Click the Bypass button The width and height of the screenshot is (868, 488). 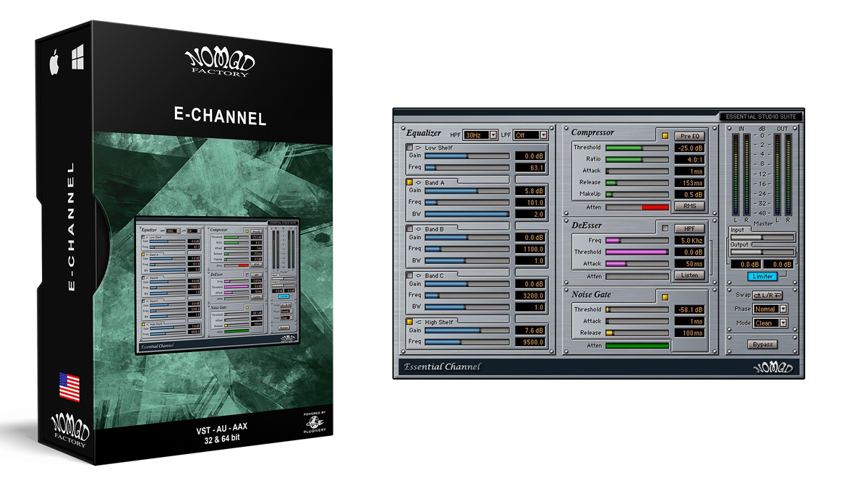click(763, 344)
